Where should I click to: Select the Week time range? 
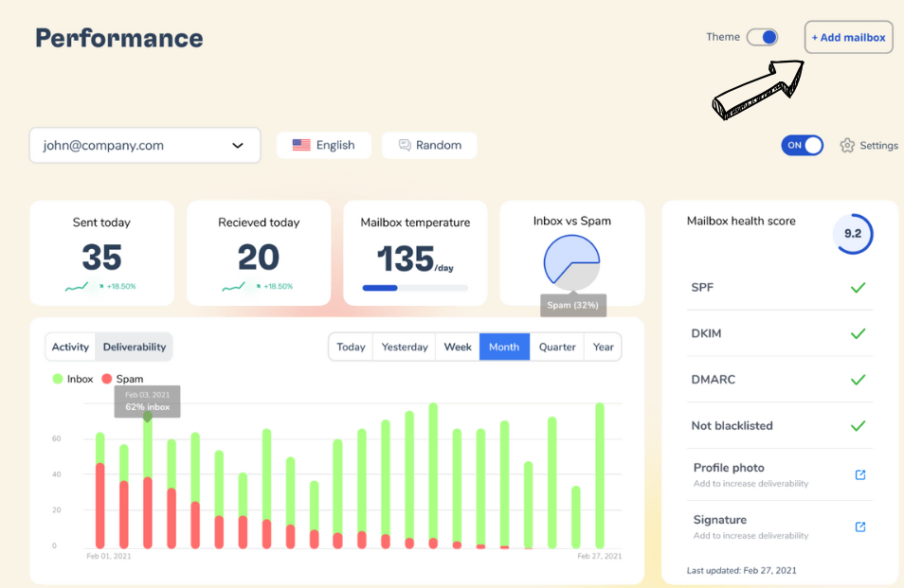[458, 347]
